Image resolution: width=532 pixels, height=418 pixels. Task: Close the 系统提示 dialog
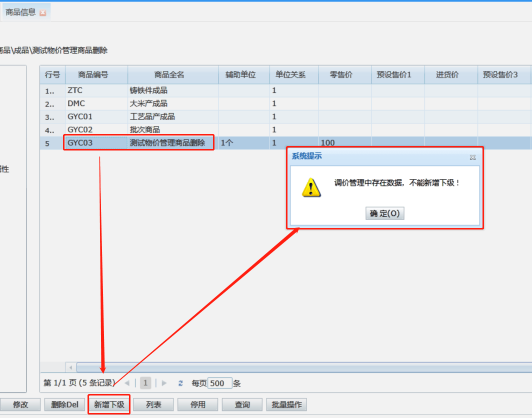472,157
